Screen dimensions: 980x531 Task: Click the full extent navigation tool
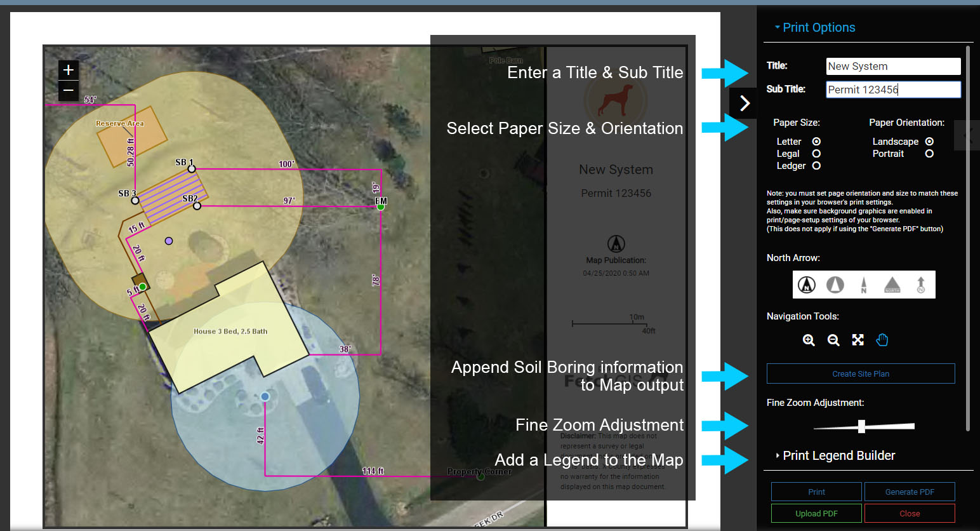pos(857,340)
